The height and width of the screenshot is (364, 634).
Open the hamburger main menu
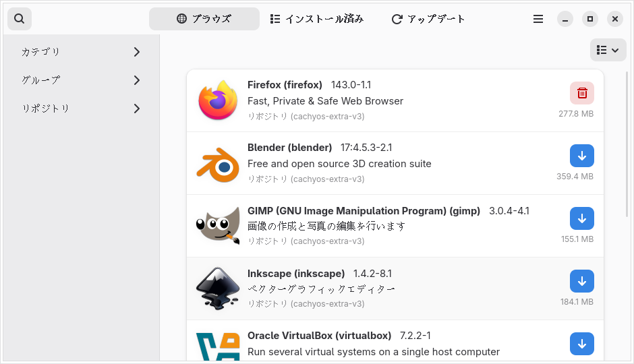[538, 19]
